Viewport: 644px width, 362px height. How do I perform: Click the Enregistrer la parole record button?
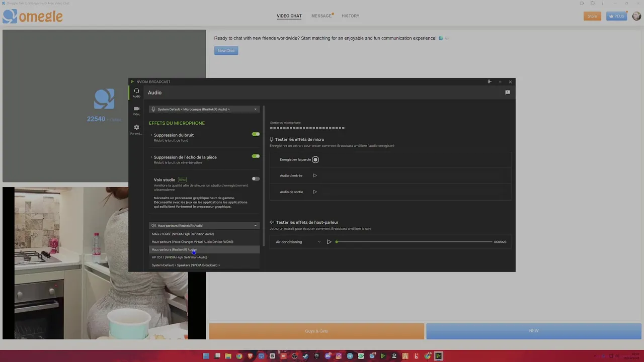315,159
